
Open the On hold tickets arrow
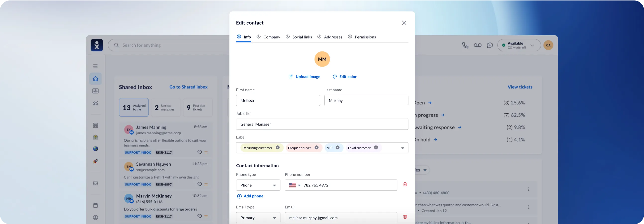coord(435,139)
